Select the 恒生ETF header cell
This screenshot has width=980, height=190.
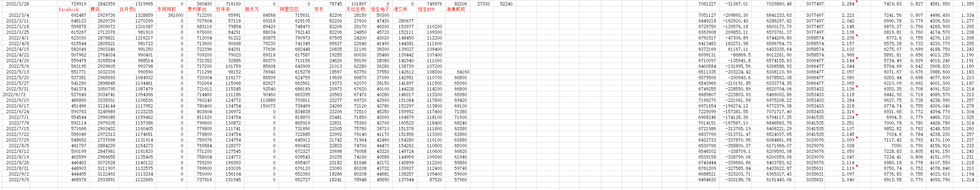pyautogui.click(x=431, y=9)
